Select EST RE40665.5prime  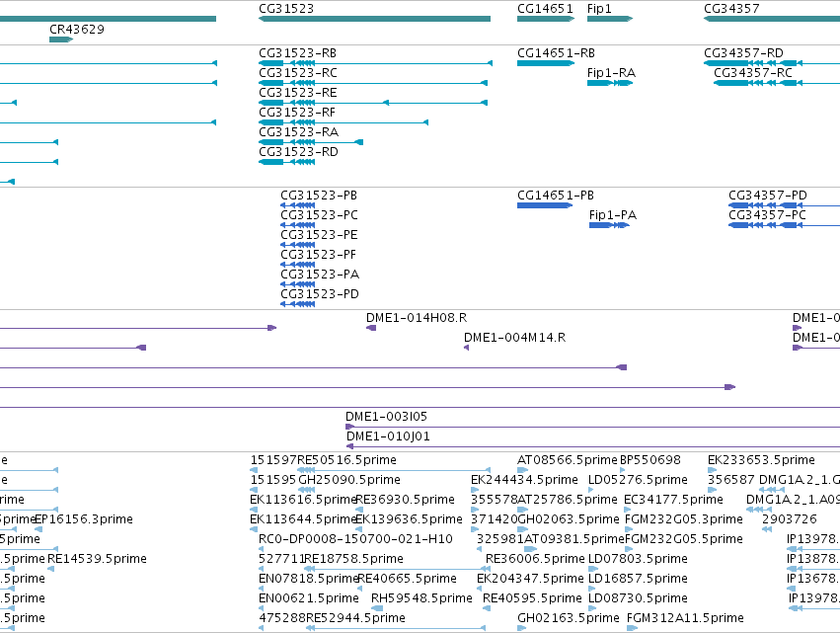(407, 579)
